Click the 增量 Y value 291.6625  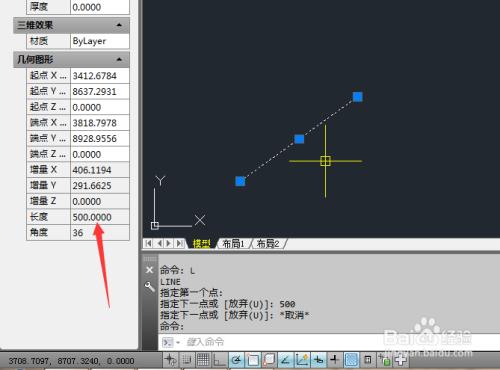(x=100, y=186)
